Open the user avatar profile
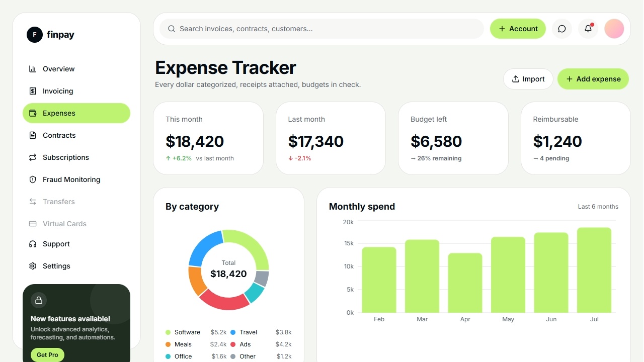Viewport: 644px width, 362px height. click(614, 29)
